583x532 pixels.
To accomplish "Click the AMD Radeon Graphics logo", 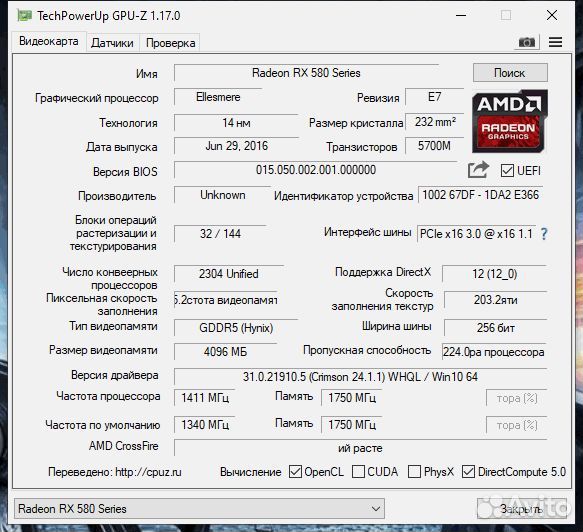I will pos(509,121).
